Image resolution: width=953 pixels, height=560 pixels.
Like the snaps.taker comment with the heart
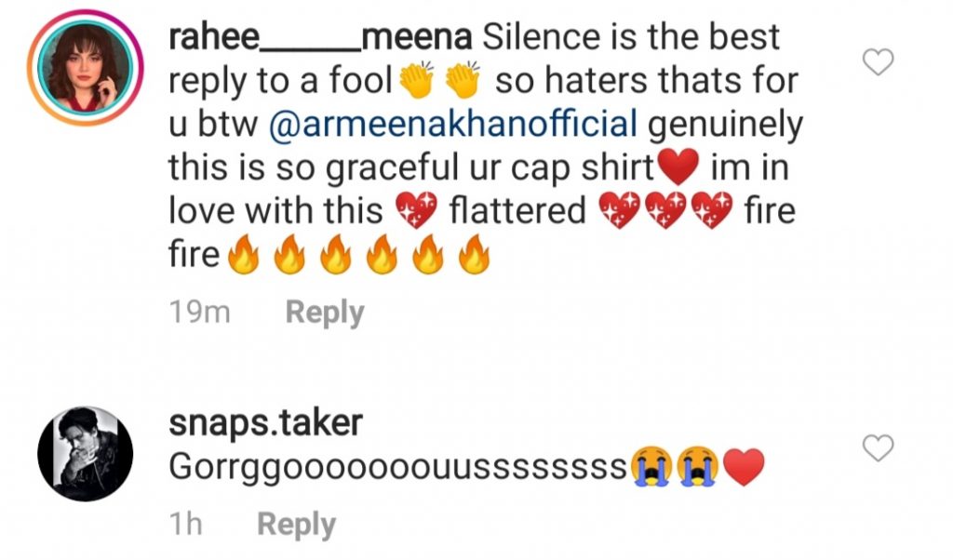[879, 448]
